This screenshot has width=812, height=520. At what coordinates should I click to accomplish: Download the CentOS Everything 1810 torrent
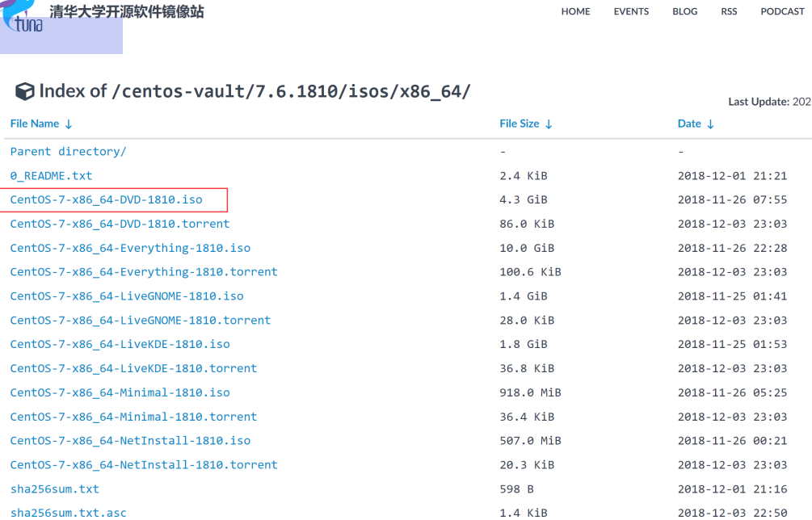tap(143, 272)
